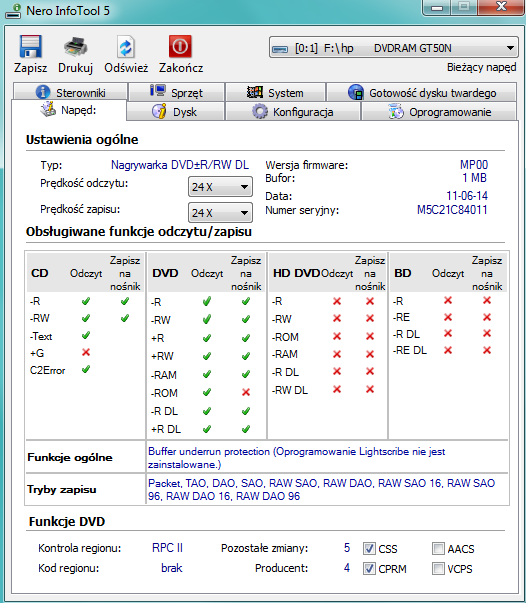This screenshot has height=603, width=526.
Task: Enable the AACS checkbox
Action: pyautogui.click(x=438, y=548)
